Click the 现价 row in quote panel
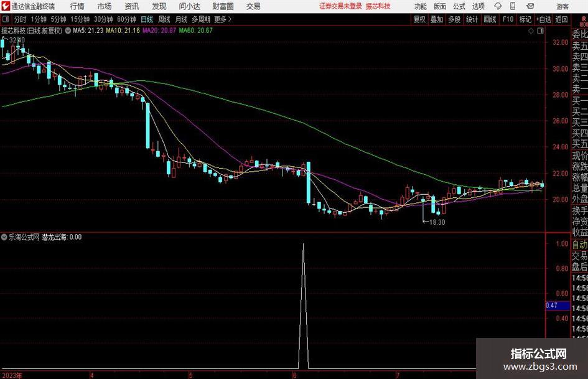 coord(580,156)
